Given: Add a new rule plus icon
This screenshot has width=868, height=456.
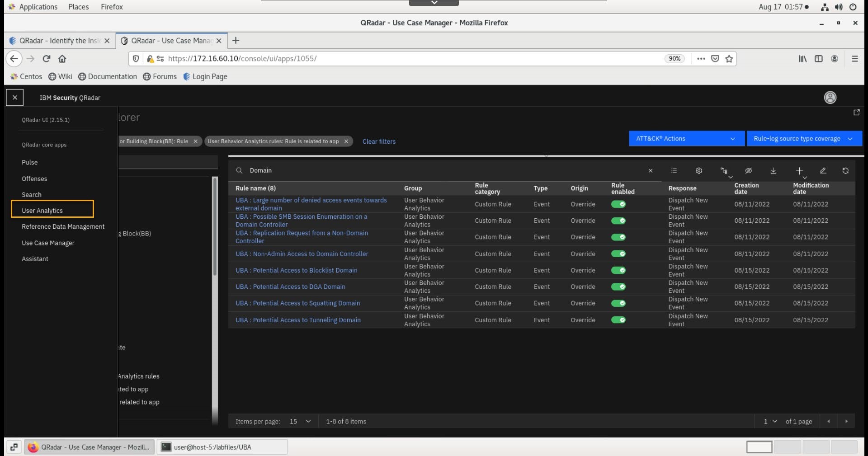Looking at the screenshot, I should click(799, 171).
